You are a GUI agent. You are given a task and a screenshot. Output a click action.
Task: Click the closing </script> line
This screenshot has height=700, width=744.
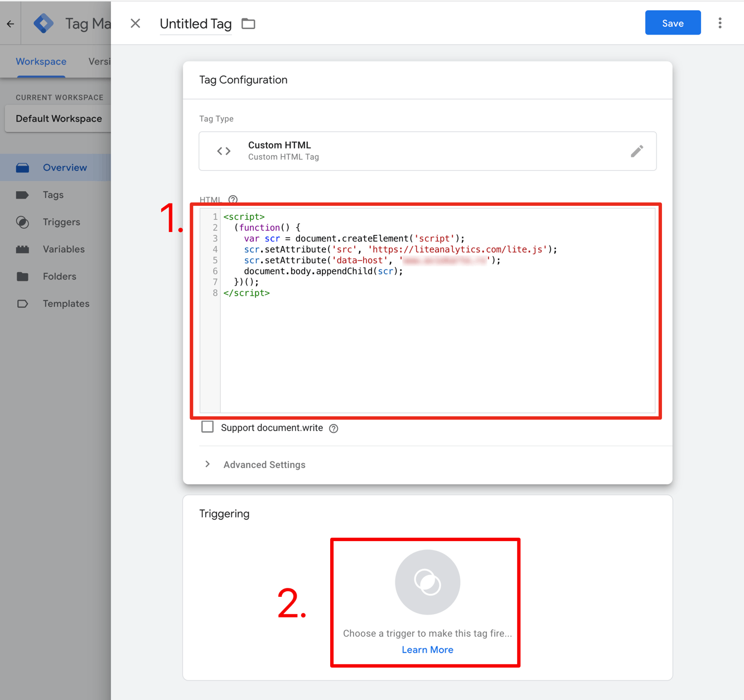(x=247, y=293)
